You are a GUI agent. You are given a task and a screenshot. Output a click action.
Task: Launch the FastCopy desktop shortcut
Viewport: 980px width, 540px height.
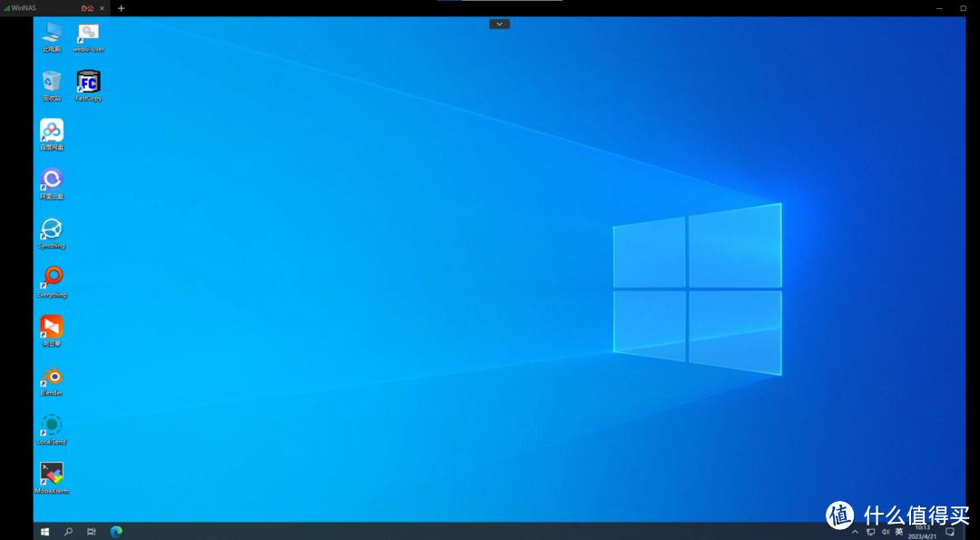tap(88, 85)
